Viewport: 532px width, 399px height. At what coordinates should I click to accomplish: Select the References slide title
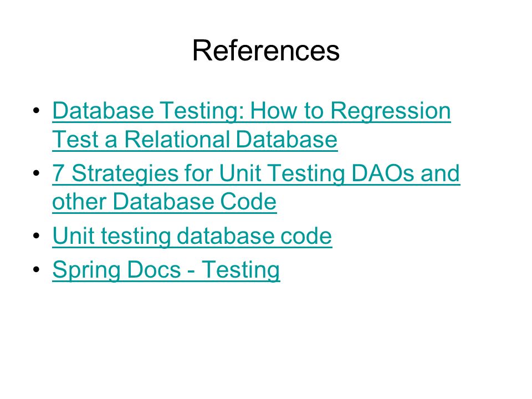coord(265,50)
